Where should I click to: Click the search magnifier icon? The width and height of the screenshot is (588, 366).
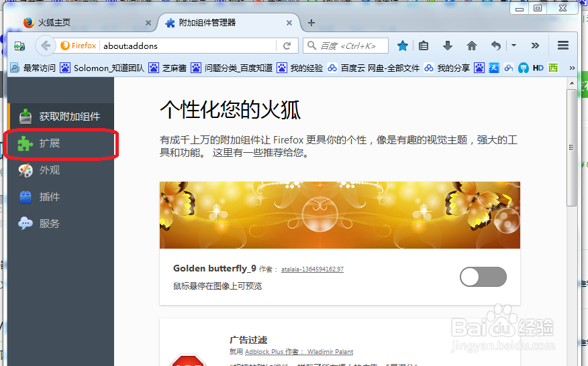[x=311, y=46]
